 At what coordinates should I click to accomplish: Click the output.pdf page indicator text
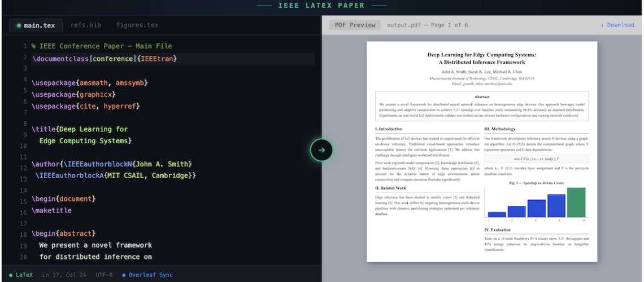click(427, 25)
